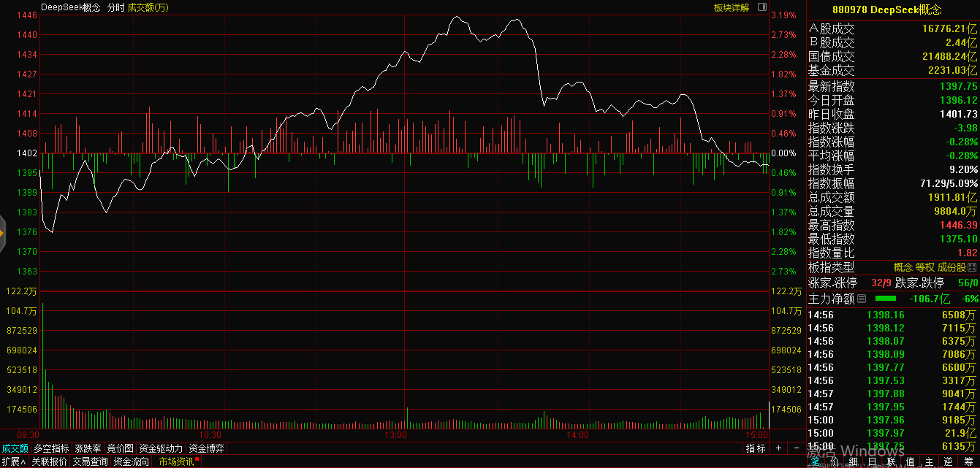This screenshot has height=468, width=980.
Task: Click the 基金成交 value 2231.03亿
Action: (953, 71)
